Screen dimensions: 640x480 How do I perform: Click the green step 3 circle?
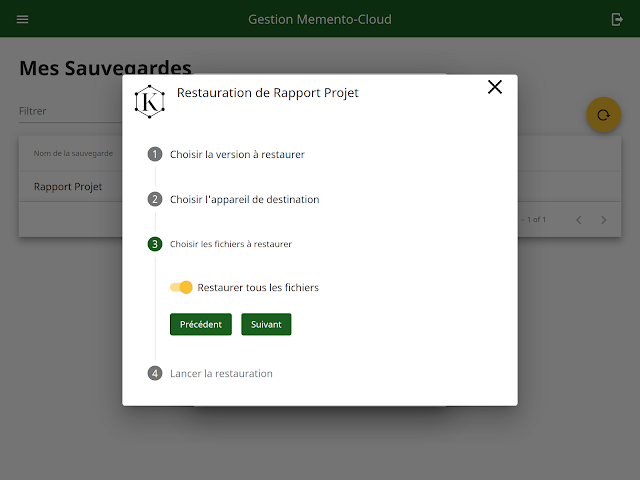click(x=155, y=244)
